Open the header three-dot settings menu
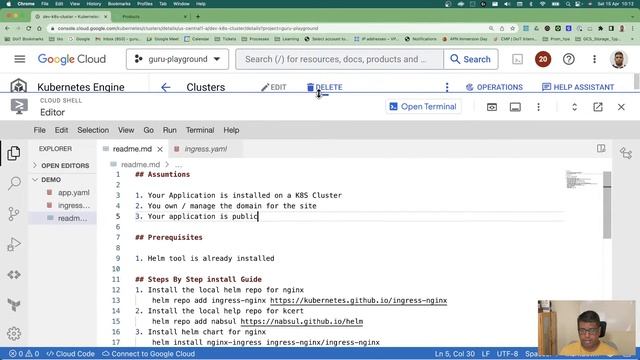Image resolution: width=640 pixels, height=360 pixels. tap(594, 59)
